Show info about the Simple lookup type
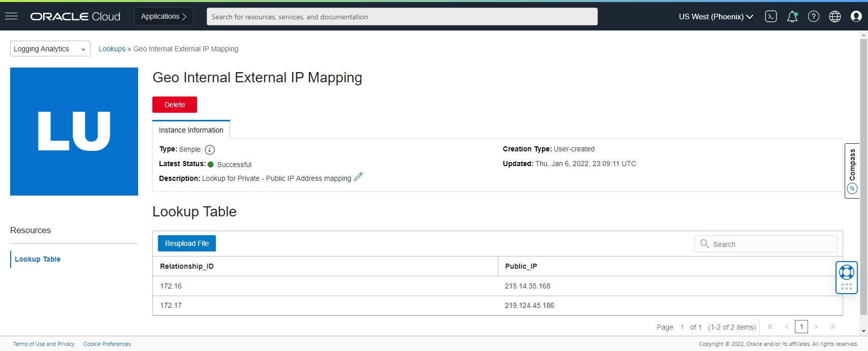868x351 pixels. (x=210, y=149)
